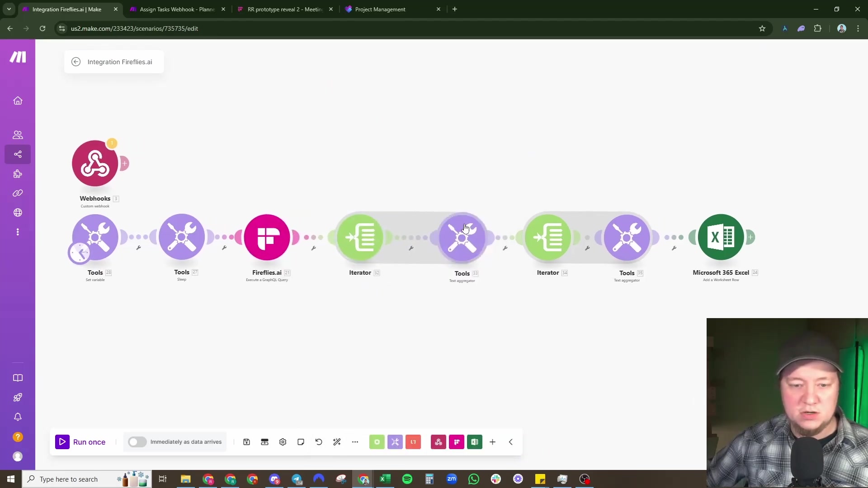
Task: Open Chrome extensions puzzle icon
Action: tap(817, 28)
